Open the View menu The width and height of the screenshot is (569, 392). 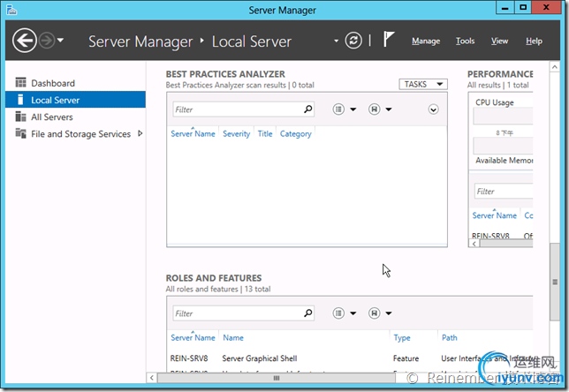pos(500,41)
